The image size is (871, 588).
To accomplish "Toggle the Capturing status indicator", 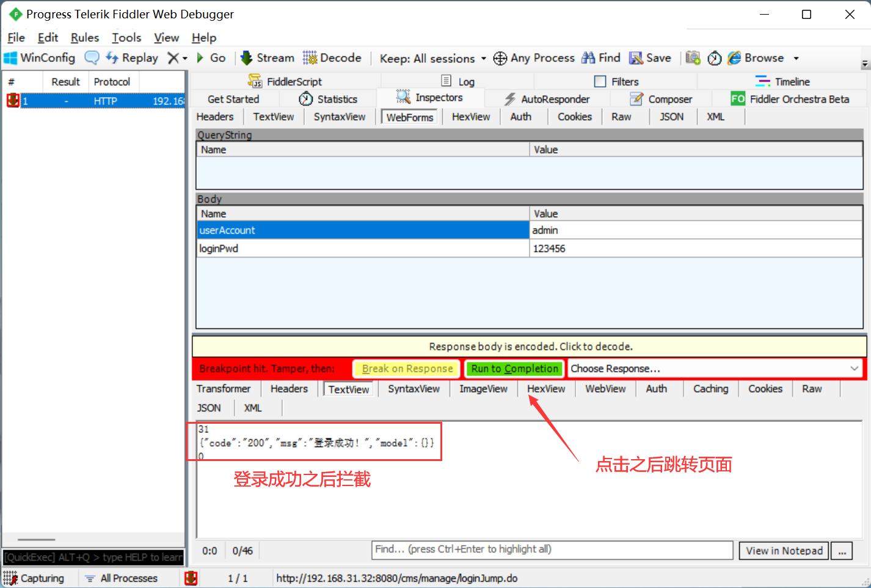I will [34, 578].
